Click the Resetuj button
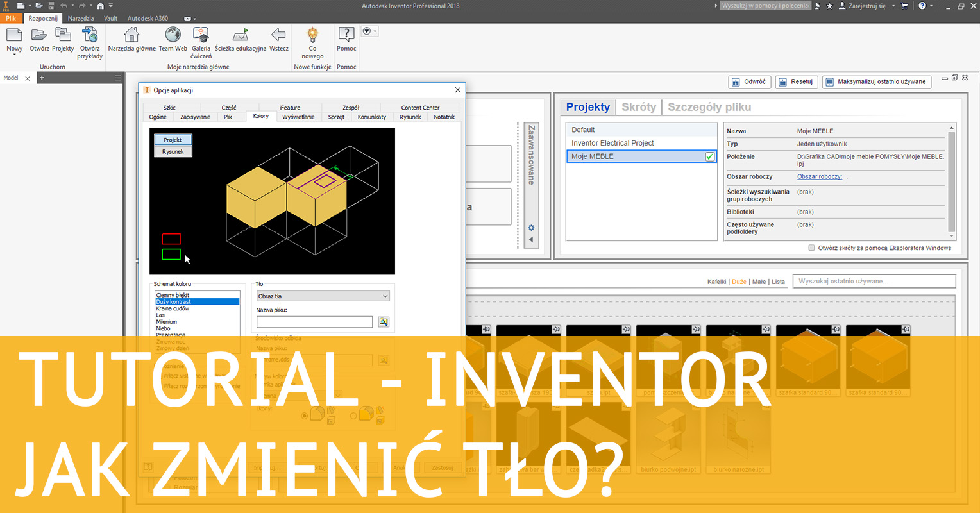This screenshot has width=980, height=513. (795, 81)
